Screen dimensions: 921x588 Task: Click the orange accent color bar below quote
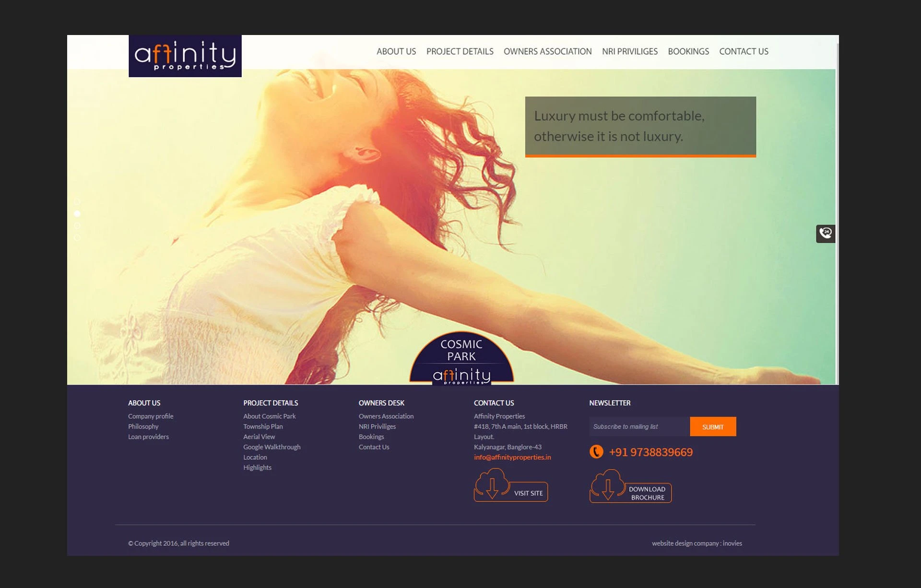point(640,156)
